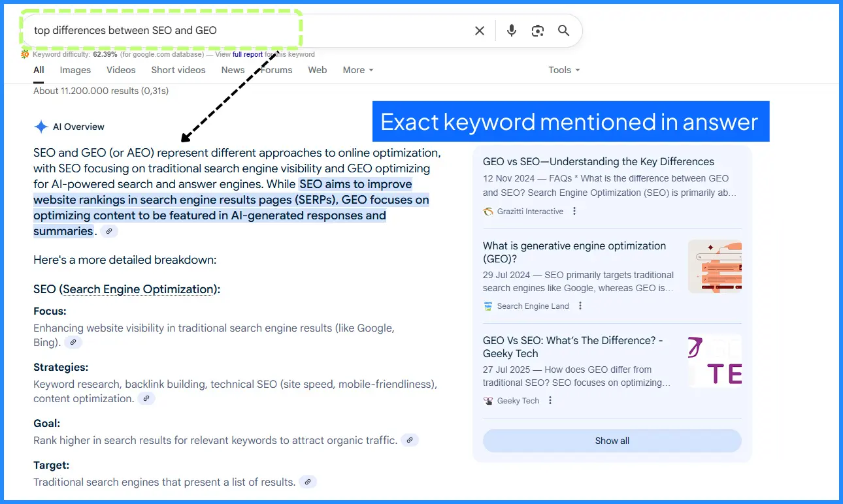Click the search magnifier icon

point(563,30)
